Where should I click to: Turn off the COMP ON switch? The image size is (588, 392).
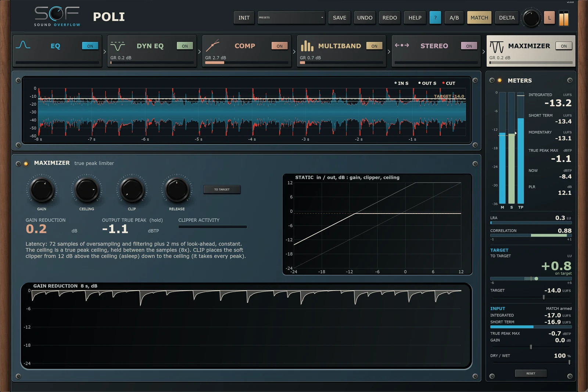click(x=280, y=46)
